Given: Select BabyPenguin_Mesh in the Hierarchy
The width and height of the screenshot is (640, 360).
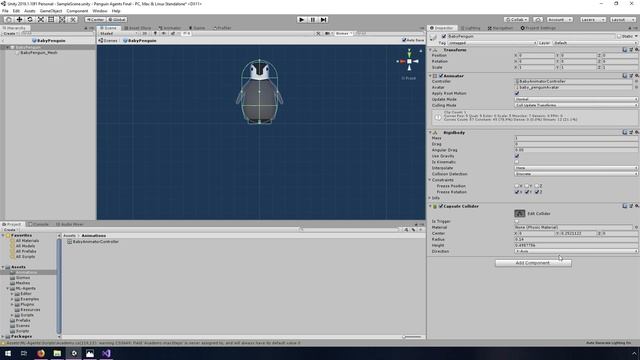Looking at the screenshot, I should pos(39,53).
